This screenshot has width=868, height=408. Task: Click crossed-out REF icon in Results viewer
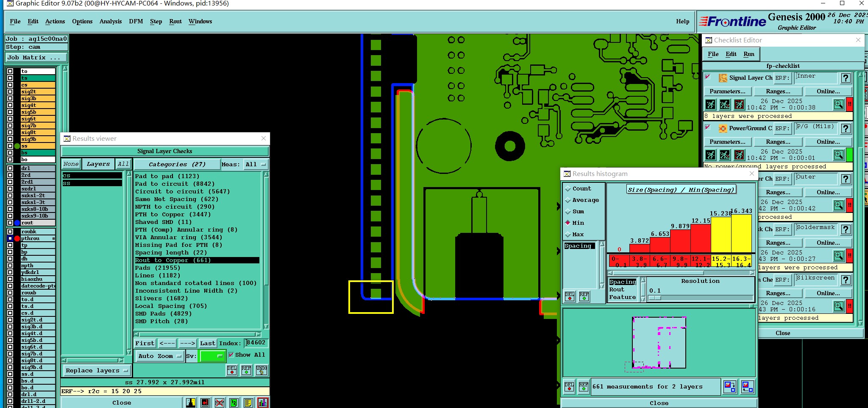tap(220, 402)
